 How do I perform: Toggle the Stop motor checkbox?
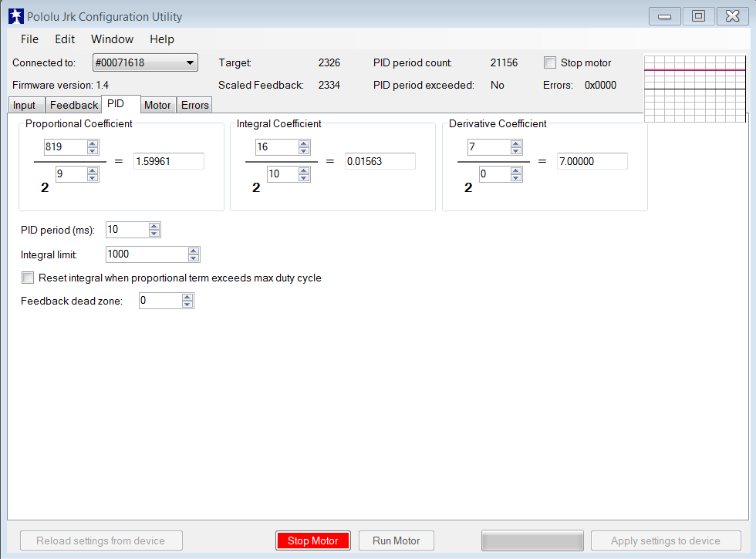(x=549, y=62)
